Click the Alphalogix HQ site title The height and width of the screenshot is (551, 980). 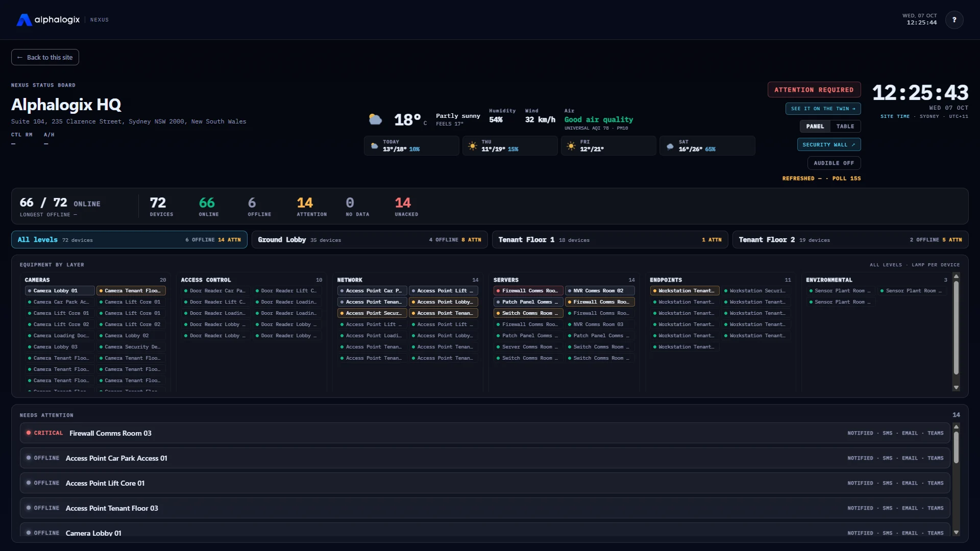pos(66,105)
